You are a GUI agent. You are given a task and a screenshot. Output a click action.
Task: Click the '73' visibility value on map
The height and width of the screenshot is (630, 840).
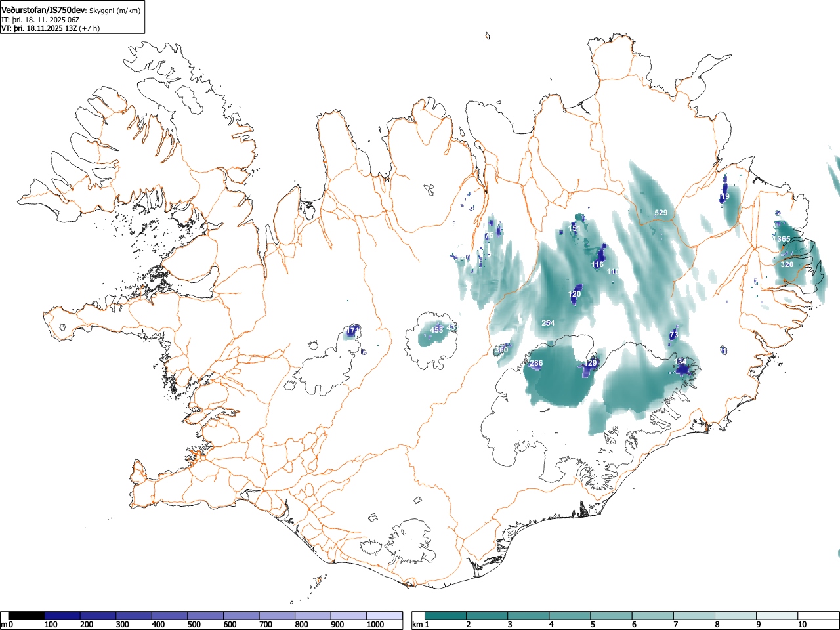tap(673, 335)
